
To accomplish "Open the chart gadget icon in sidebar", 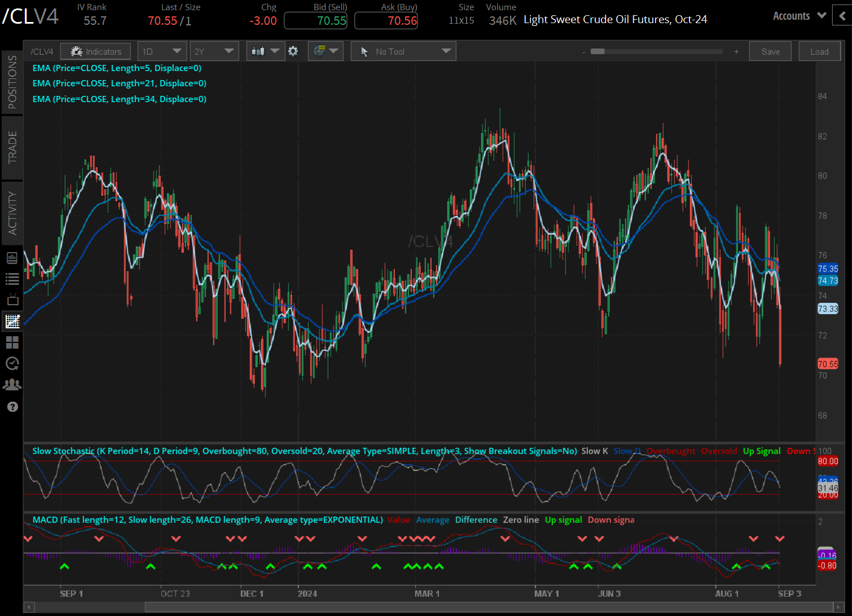I will point(12,258).
